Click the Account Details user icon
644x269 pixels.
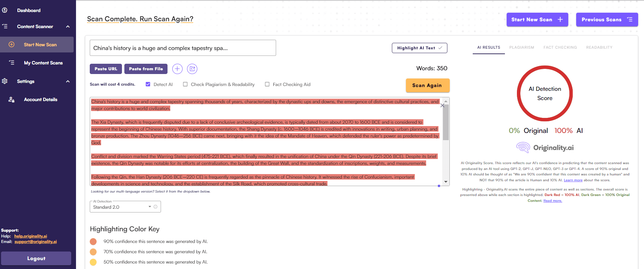click(x=12, y=100)
